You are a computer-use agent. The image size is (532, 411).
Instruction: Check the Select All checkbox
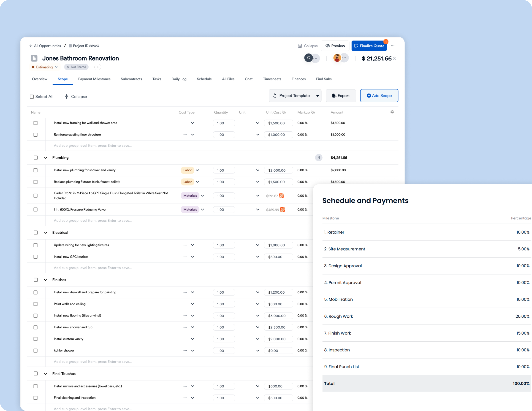coord(32,97)
